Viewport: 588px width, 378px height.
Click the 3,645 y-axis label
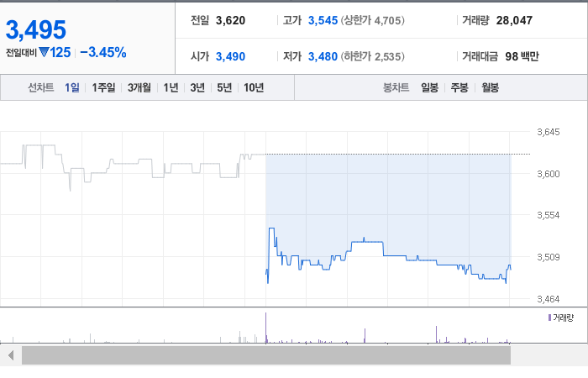pos(549,132)
